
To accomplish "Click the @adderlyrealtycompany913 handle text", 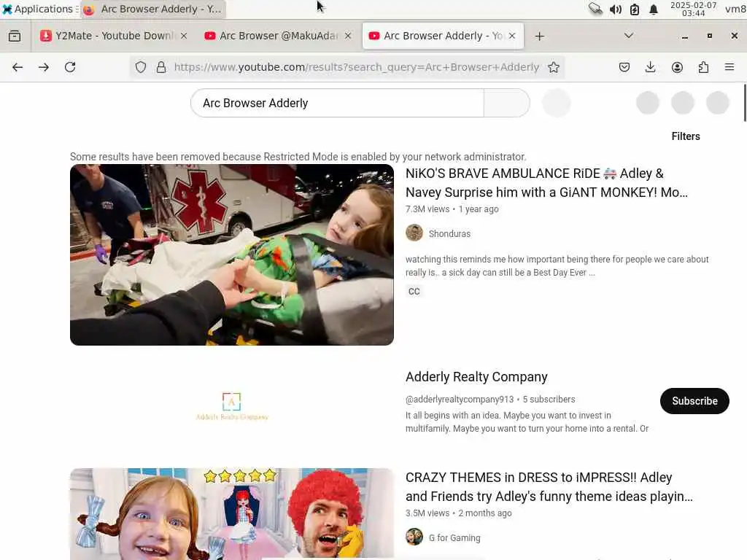I will tap(460, 399).
